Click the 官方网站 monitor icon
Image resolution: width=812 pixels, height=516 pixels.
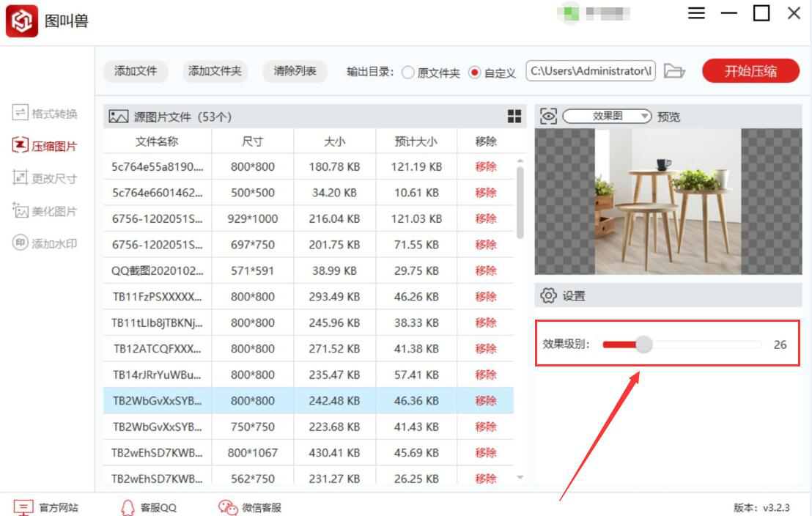(23, 507)
